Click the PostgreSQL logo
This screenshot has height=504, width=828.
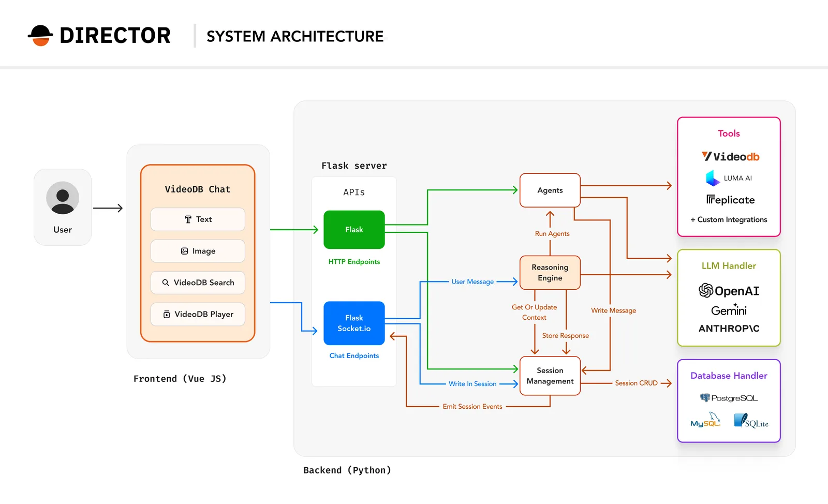click(729, 398)
